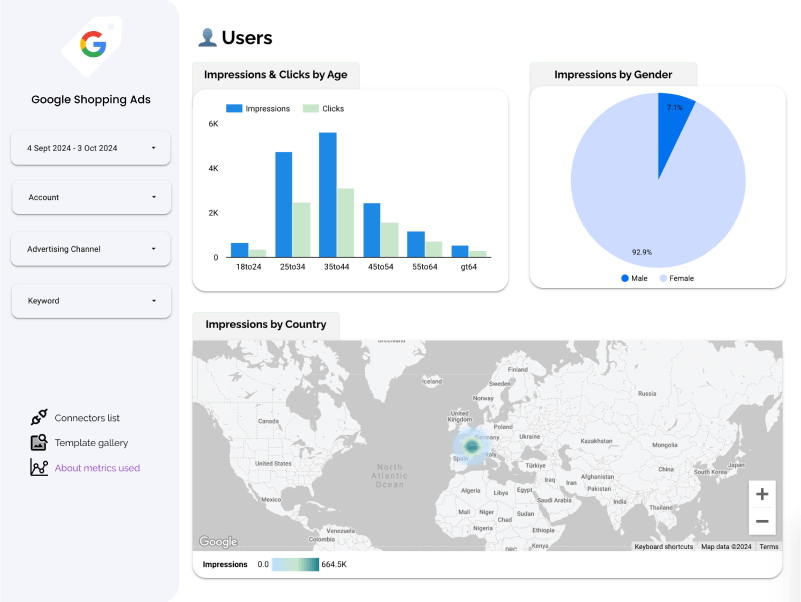Viewport: 801px width, 602px height.
Task: Click the map Keyboard shortcuts button
Action: coord(664,547)
